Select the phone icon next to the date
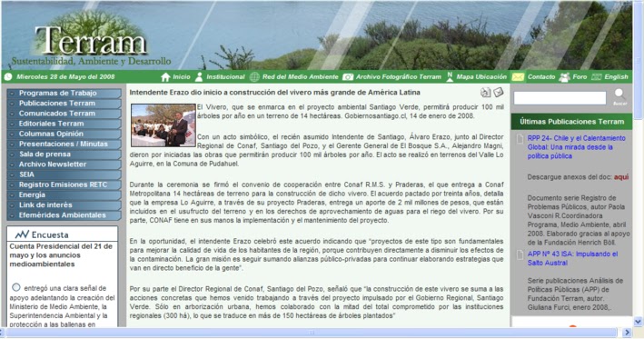Image resolution: width=644 pixels, height=339 pixels. tap(8, 77)
